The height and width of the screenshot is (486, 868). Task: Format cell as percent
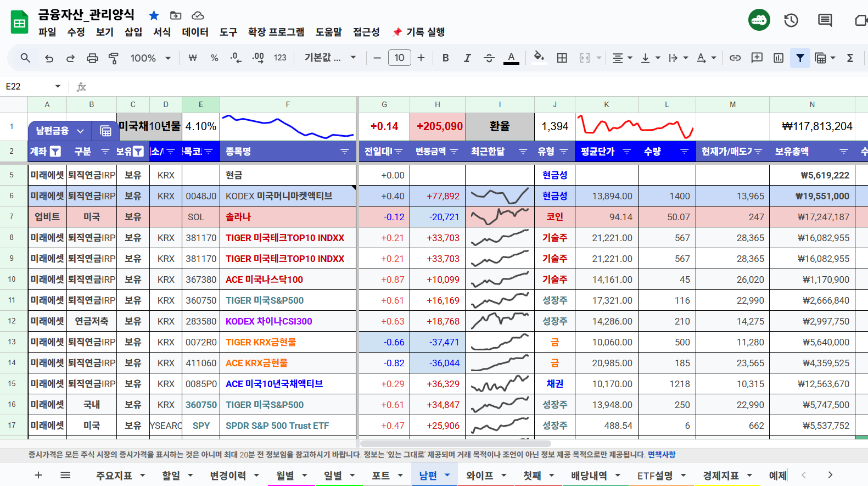214,58
